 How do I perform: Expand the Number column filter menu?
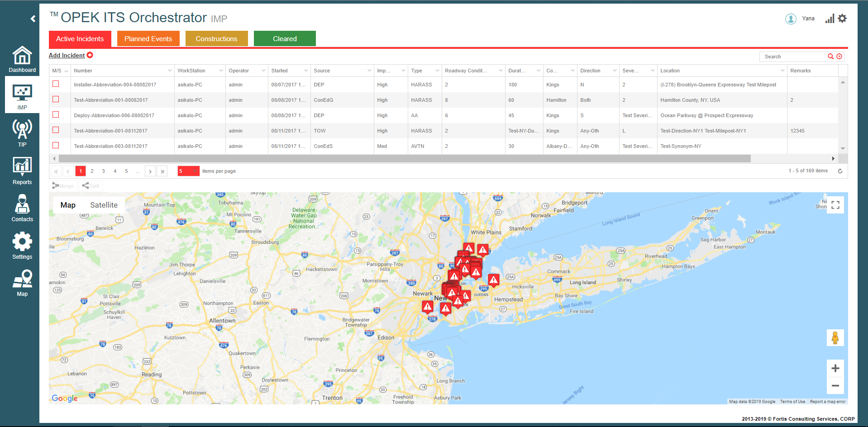pos(170,71)
